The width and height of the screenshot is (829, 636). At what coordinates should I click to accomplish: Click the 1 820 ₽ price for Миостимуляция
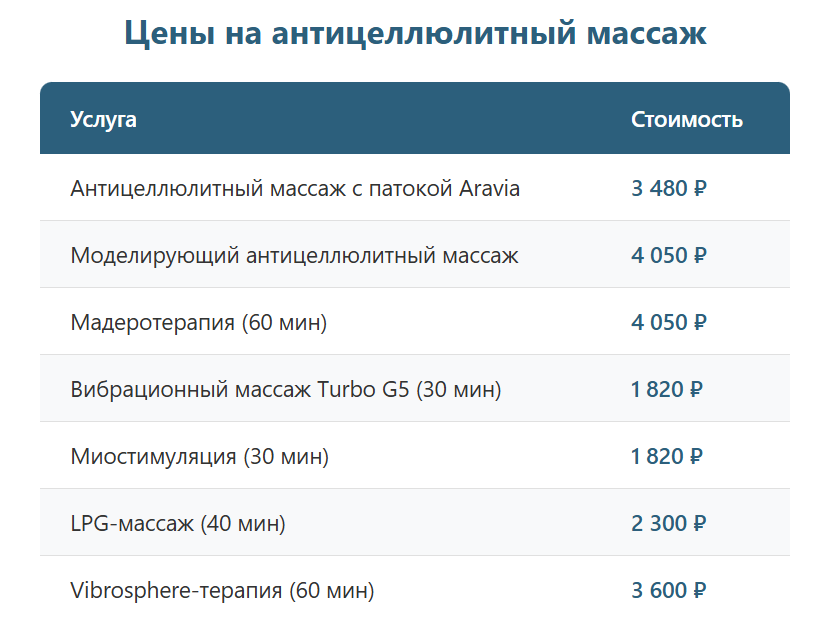click(x=667, y=456)
